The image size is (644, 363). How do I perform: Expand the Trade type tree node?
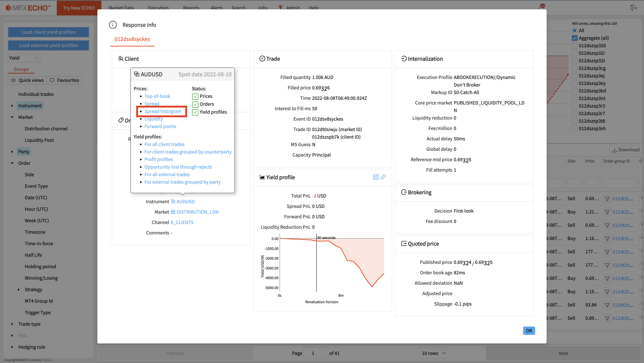(12, 324)
